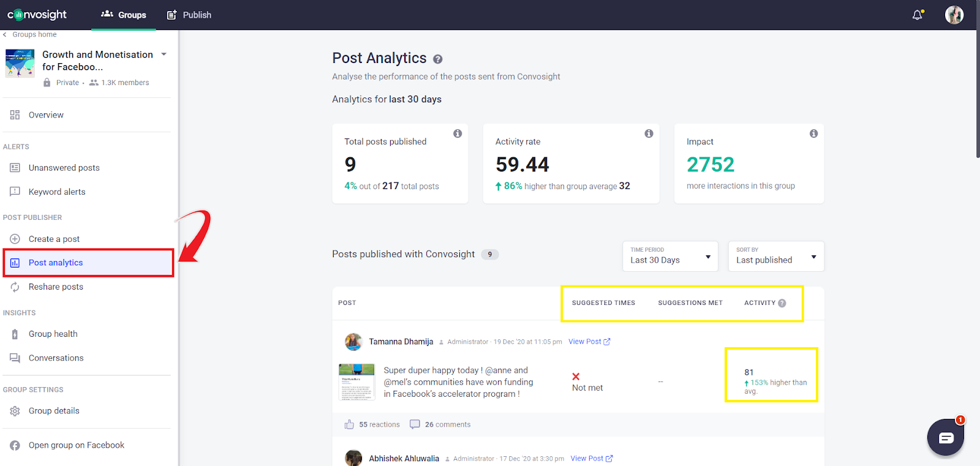Go to the Groups tab
Viewport: 980px width, 466px height.
124,15
